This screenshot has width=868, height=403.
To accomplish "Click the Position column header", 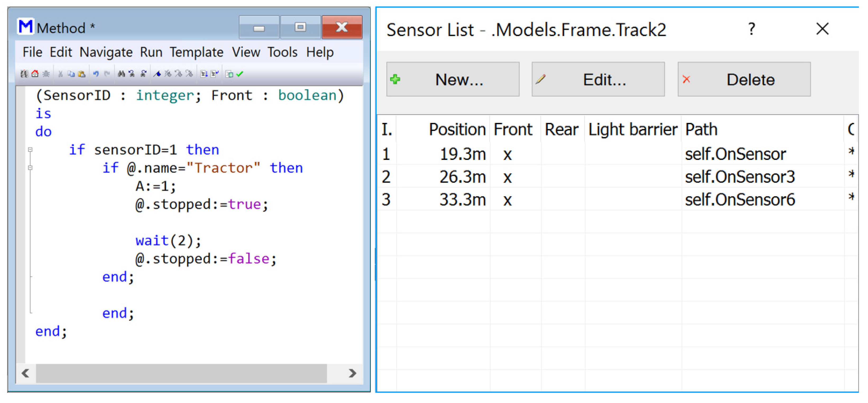I will point(457,129).
